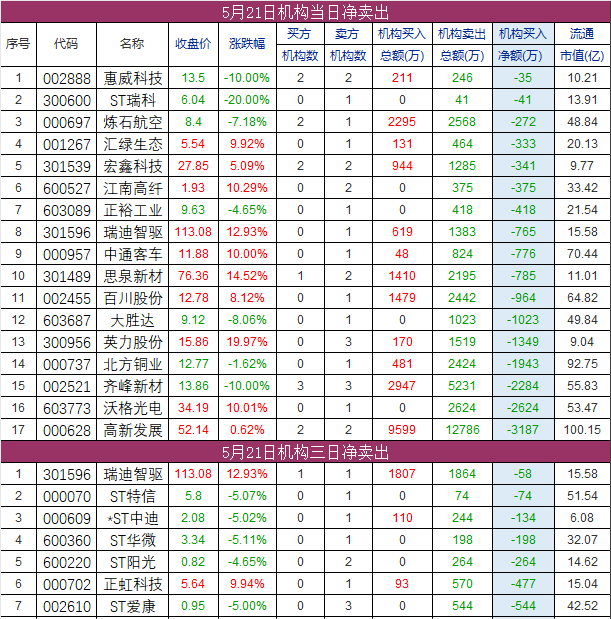
Task: Select stock name ST阳光
Action: click(x=133, y=562)
